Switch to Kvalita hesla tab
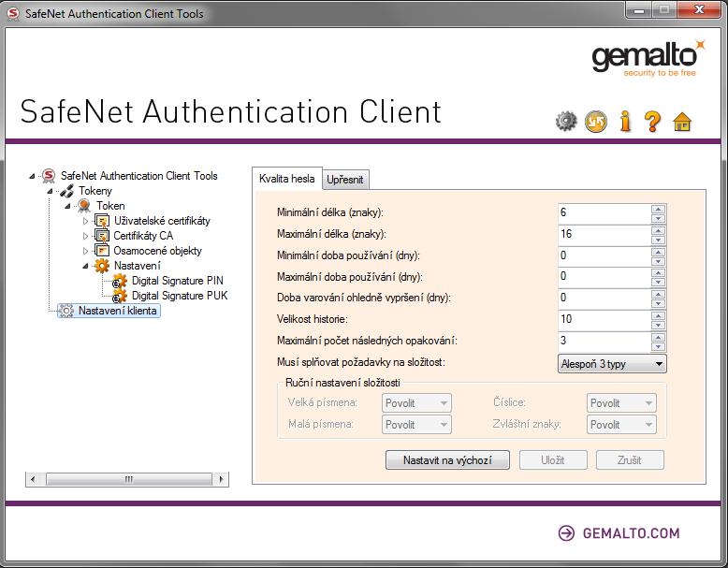Image resolution: width=728 pixels, height=568 pixels. point(287,179)
